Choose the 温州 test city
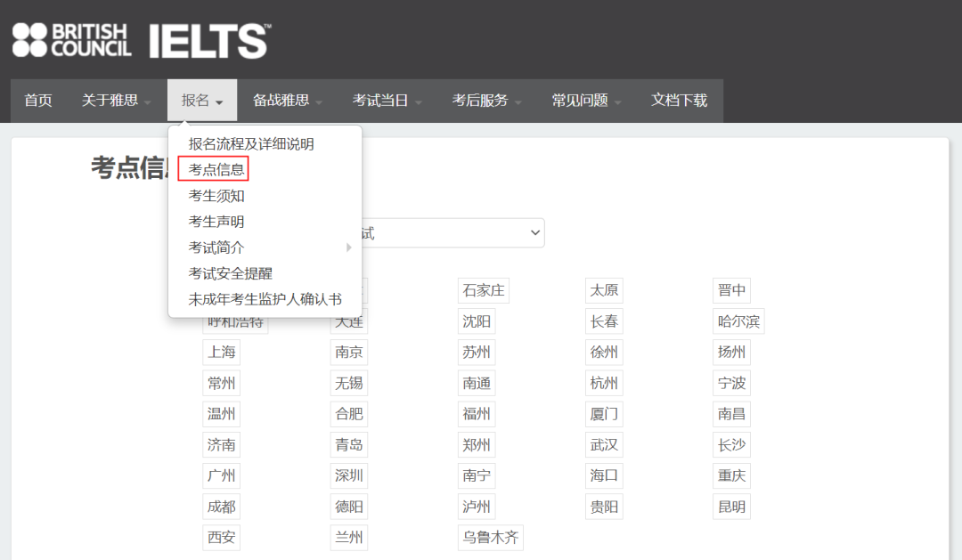 [x=222, y=414]
